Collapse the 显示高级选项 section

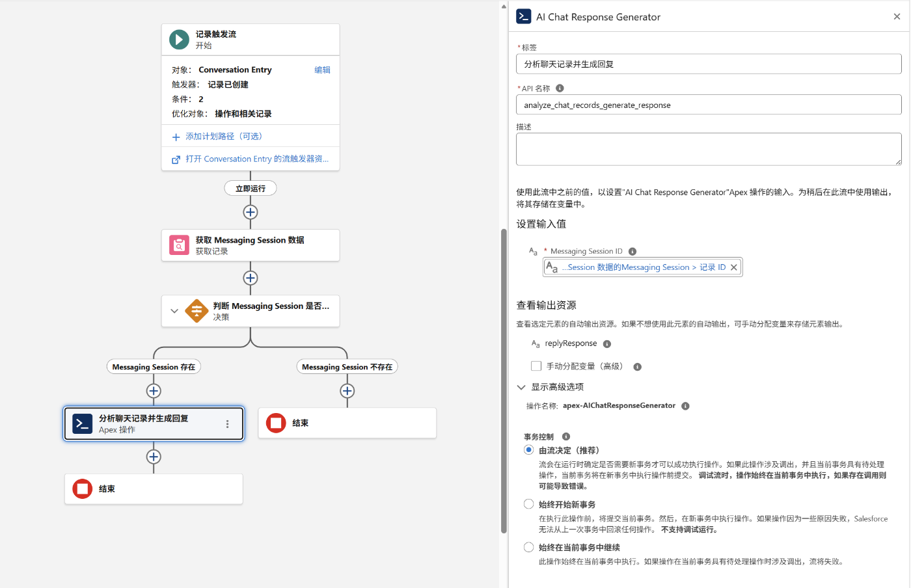pyautogui.click(x=521, y=387)
